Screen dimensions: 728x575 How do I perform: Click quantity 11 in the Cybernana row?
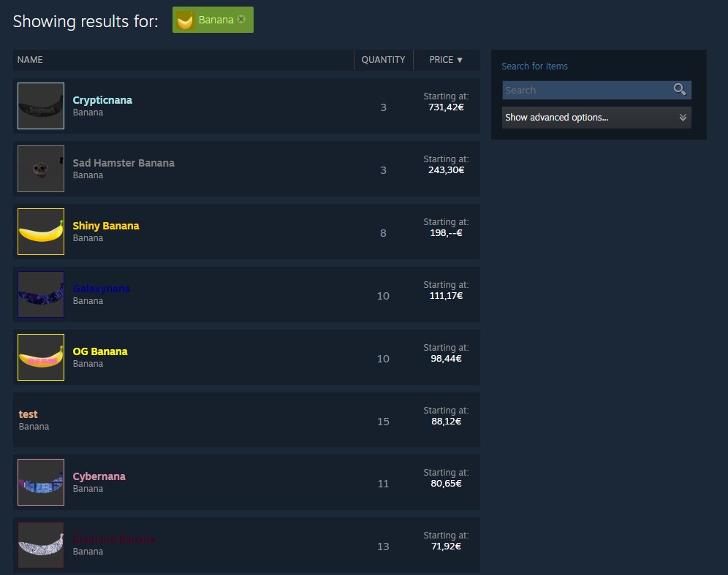[x=383, y=484]
